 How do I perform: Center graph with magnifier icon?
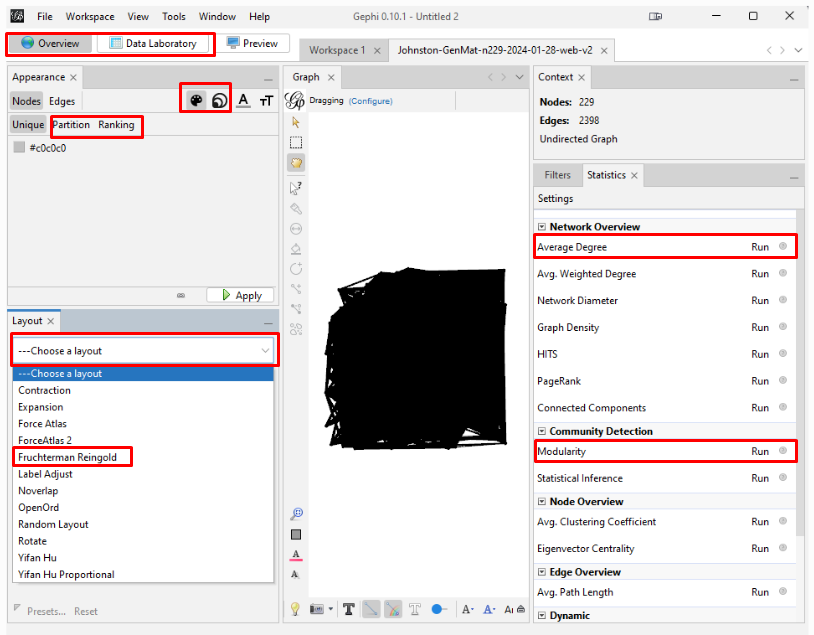coord(296,514)
